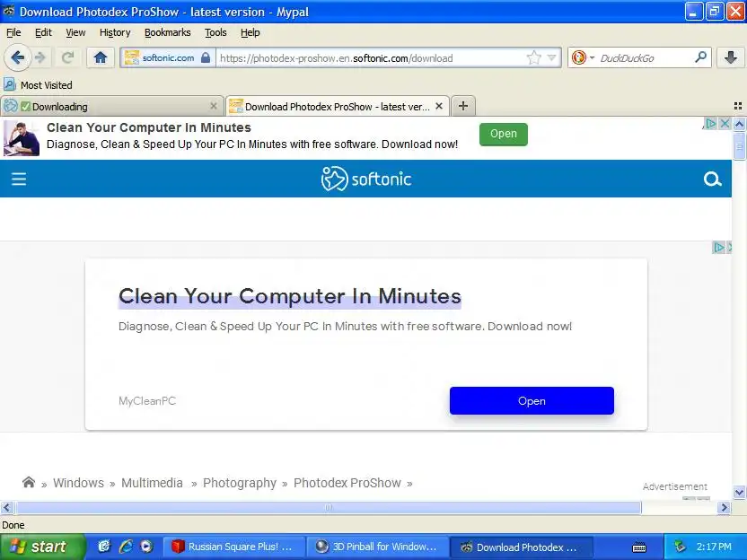Follow the Windows breadcrumb link
747x560 pixels.
point(78,483)
